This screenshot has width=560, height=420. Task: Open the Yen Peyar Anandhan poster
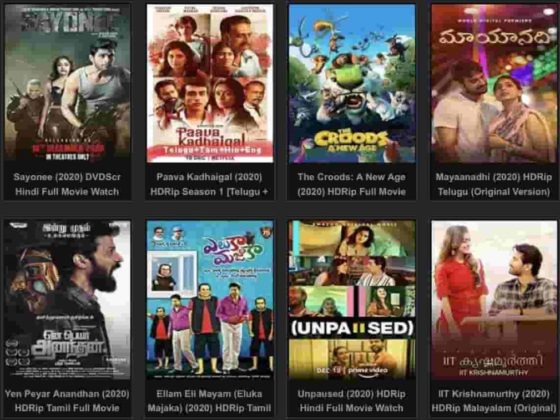tap(67, 299)
